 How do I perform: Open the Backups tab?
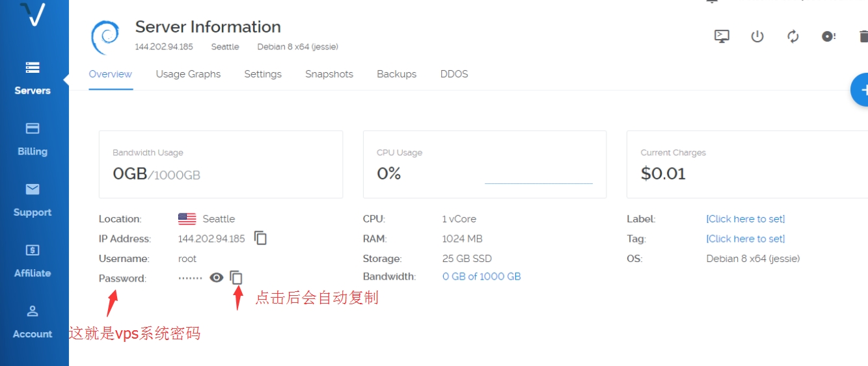396,74
